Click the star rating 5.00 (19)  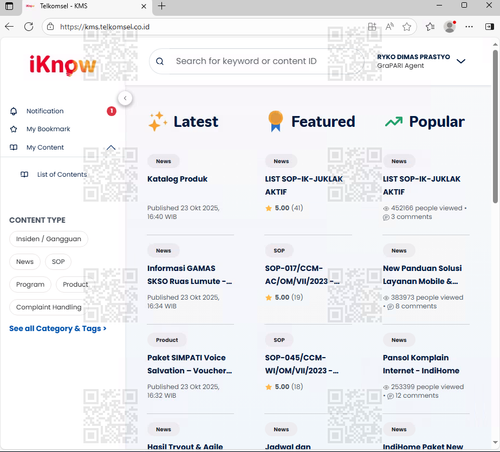(284, 297)
